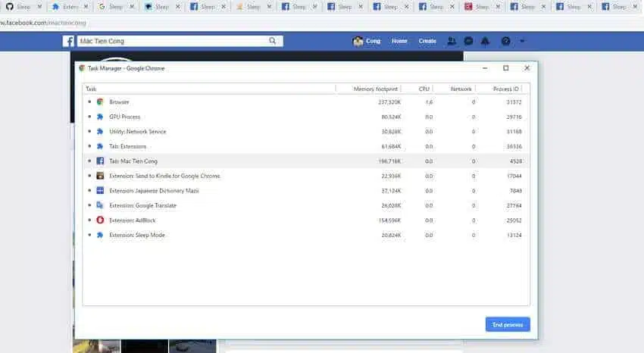The width and height of the screenshot is (644, 353).
Task: Go to Facebook Home link
Action: coord(399,41)
